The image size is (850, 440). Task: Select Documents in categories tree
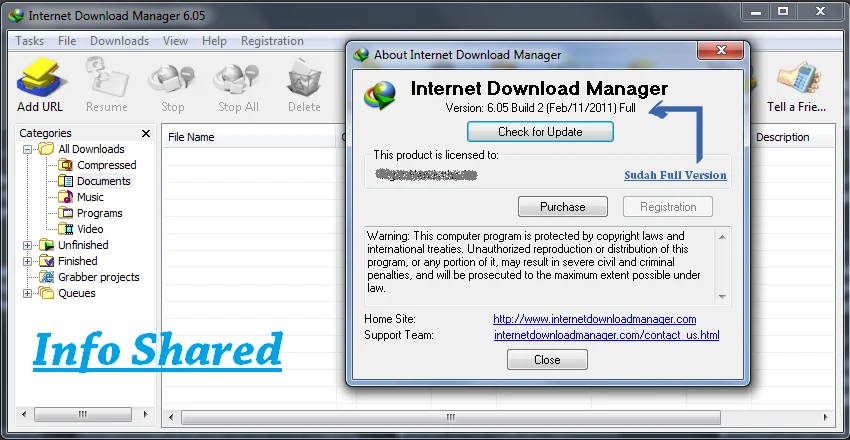(104, 181)
